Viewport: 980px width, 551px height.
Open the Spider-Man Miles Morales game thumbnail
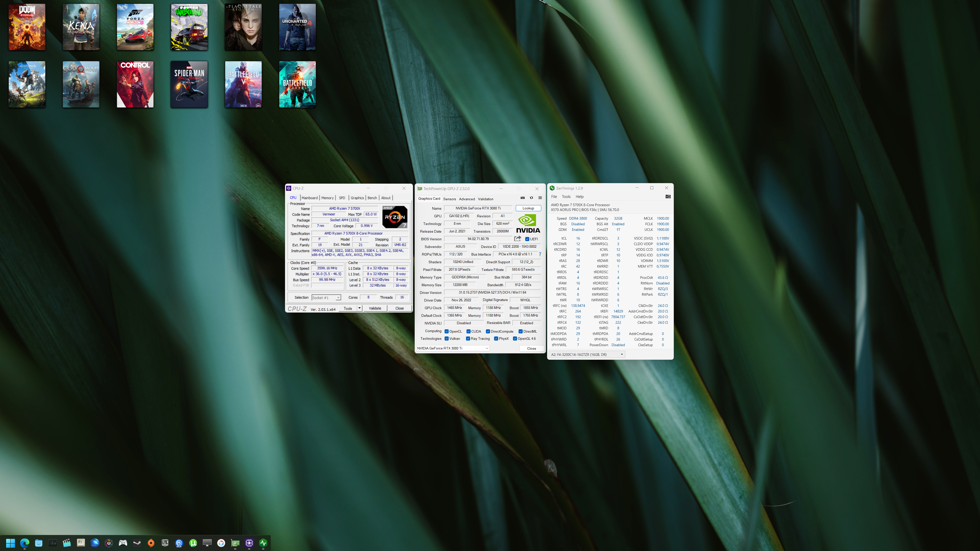click(189, 84)
